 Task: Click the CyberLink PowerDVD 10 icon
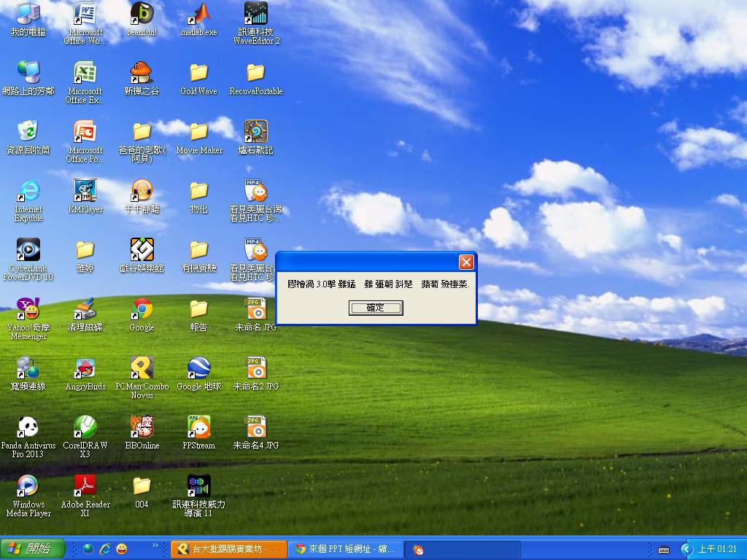[x=28, y=250]
